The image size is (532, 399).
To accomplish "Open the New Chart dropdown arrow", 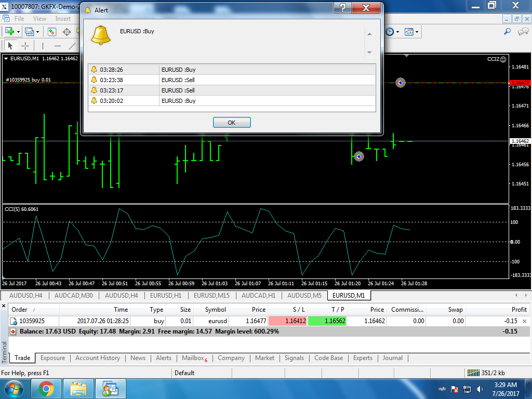I will tap(18, 32).
